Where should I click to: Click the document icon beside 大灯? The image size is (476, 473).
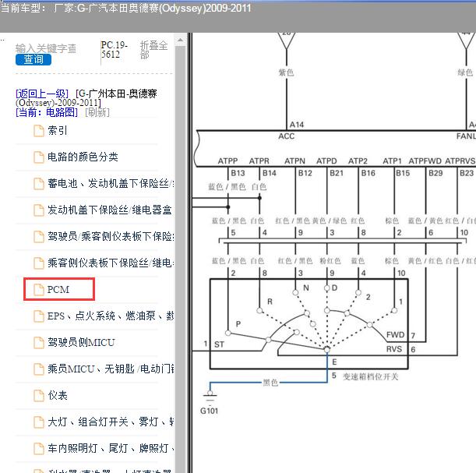click(x=39, y=422)
